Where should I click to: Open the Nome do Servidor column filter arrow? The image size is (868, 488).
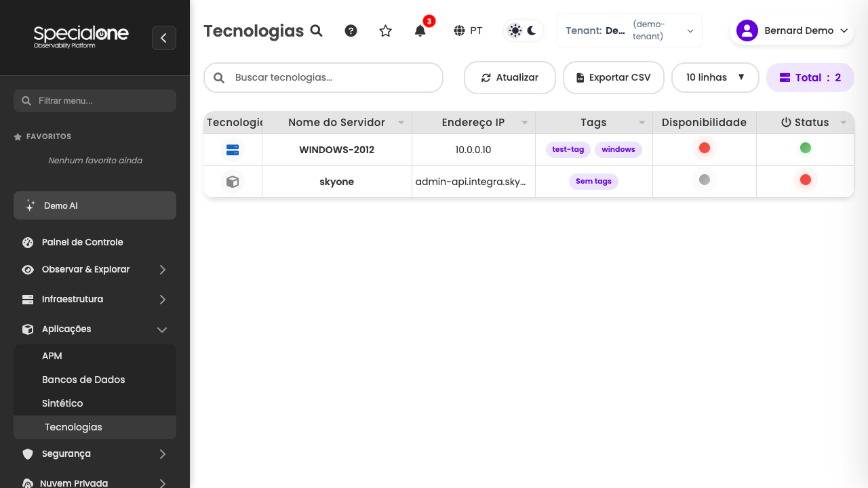click(x=401, y=123)
